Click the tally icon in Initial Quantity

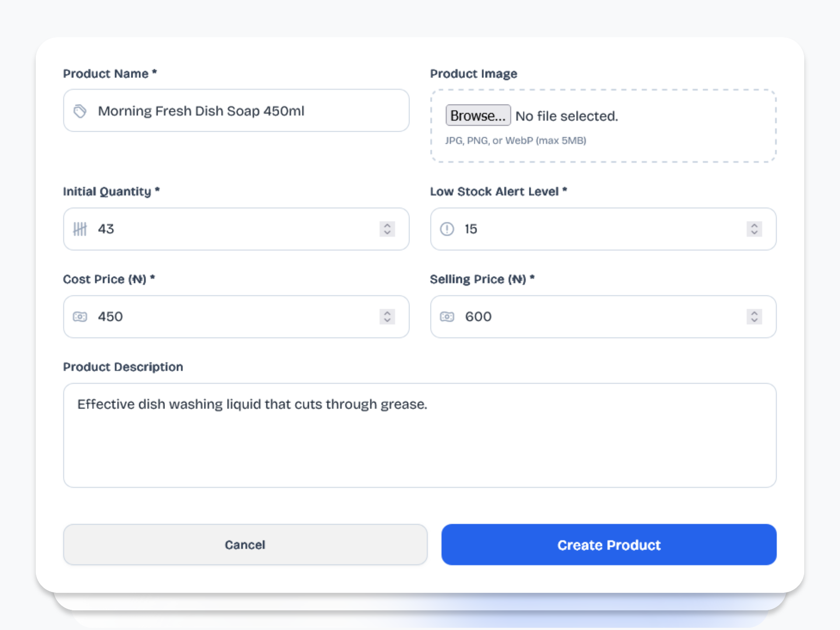[x=80, y=229]
